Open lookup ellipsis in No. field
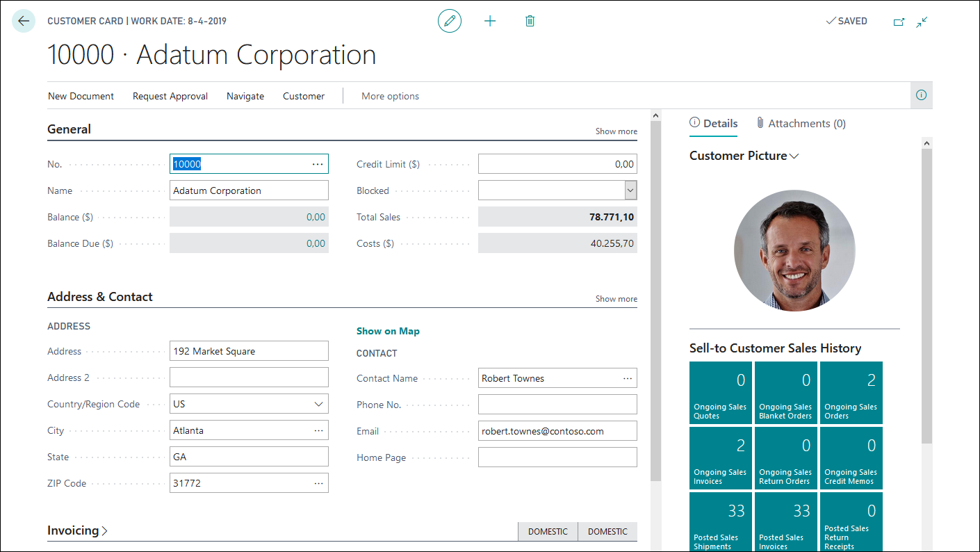The height and width of the screenshot is (552, 980). pos(318,164)
